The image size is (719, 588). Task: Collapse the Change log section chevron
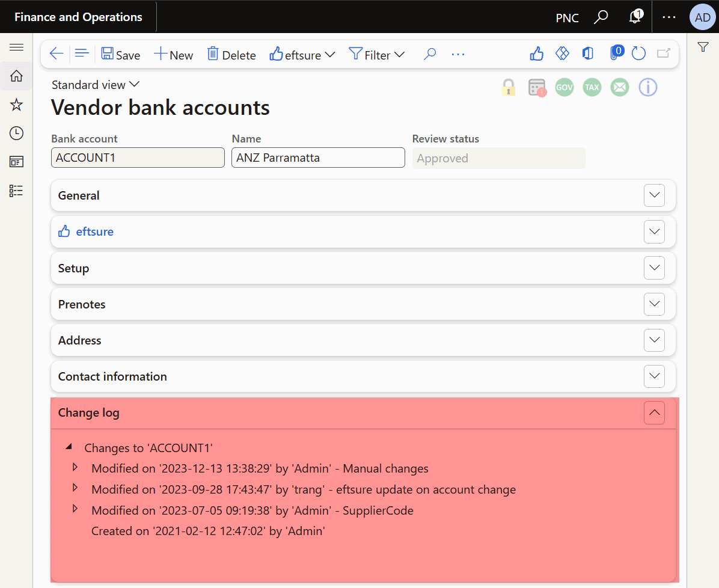tap(654, 413)
